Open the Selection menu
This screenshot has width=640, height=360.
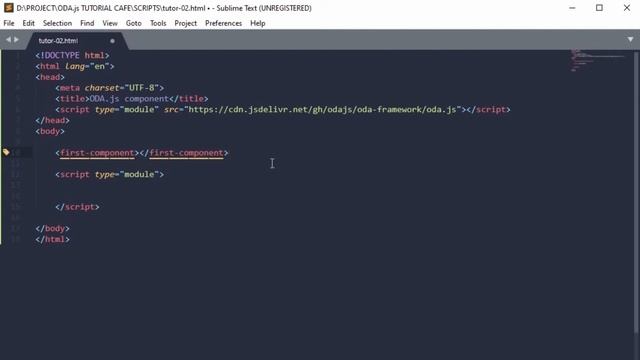tap(57, 23)
